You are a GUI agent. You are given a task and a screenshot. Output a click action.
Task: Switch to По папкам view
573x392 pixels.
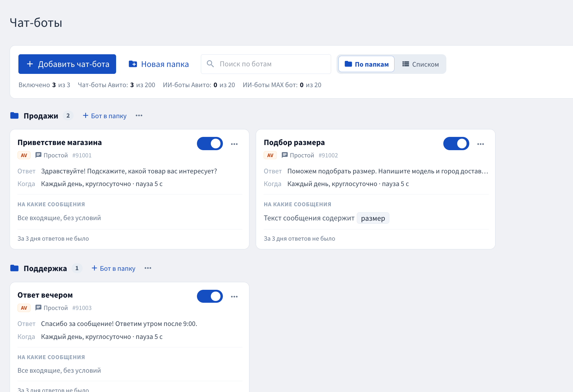(366, 64)
